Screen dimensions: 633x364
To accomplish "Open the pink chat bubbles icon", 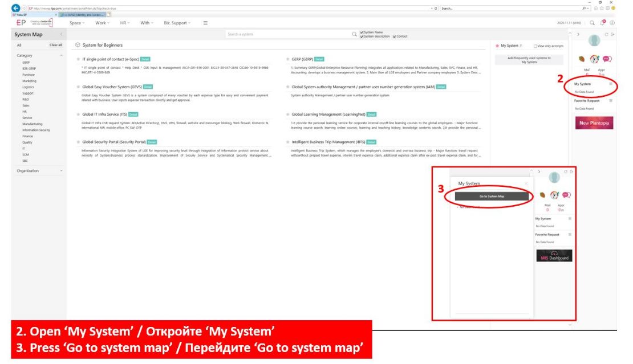I will 607,59.
